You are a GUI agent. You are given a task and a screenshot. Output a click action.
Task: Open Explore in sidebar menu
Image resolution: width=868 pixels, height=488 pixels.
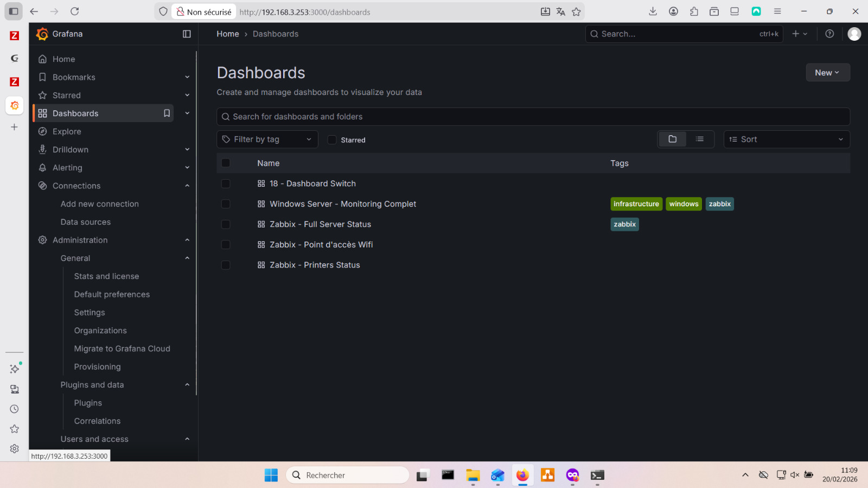(67, 131)
